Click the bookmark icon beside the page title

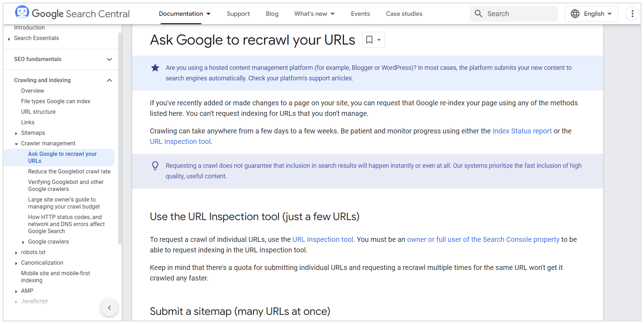point(369,40)
